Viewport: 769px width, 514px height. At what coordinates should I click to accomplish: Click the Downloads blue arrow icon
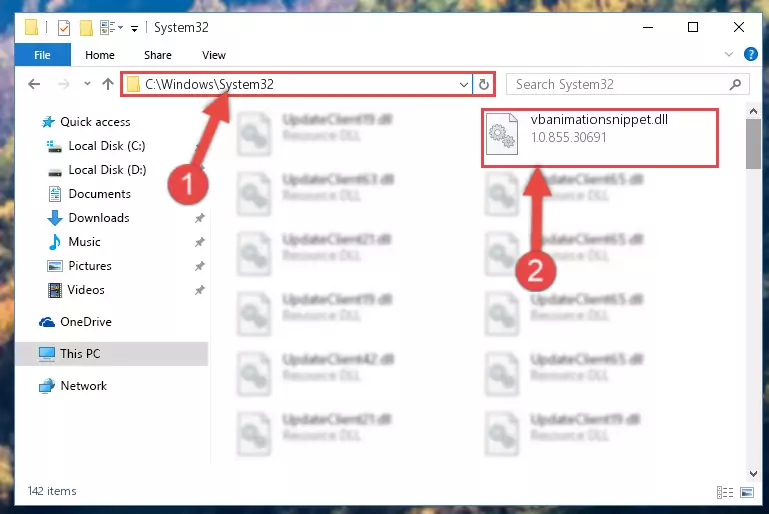55,218
